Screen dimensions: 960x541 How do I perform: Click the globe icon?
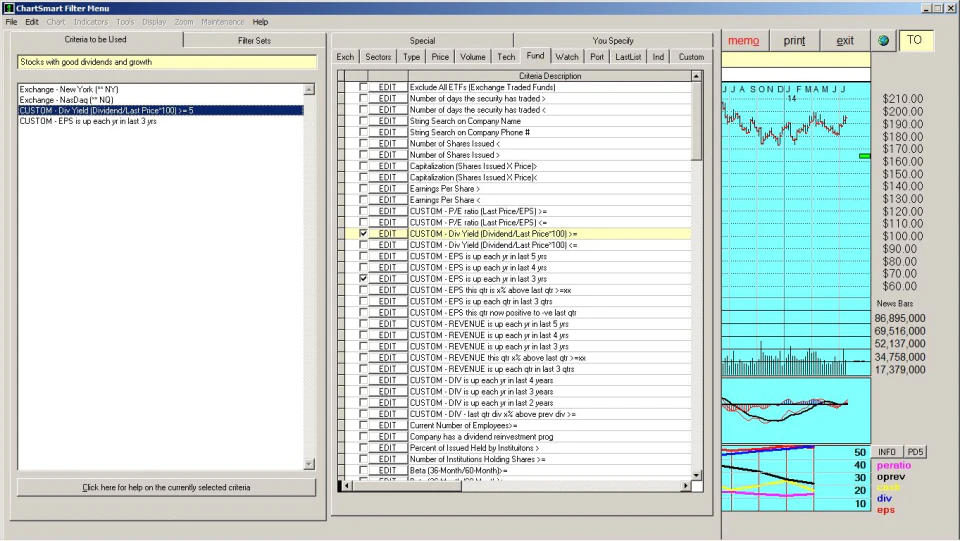pyautogui.click(x=883, y=40)
